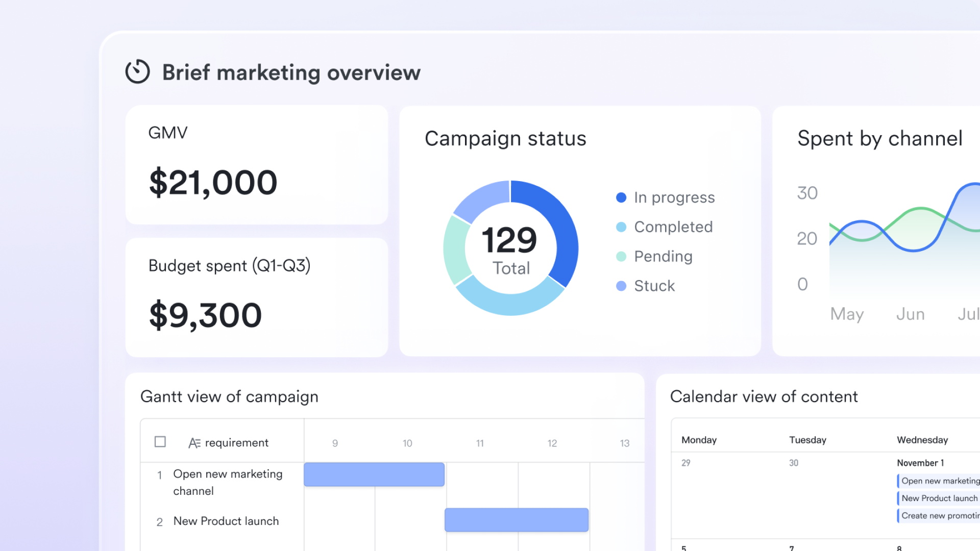Click the clock icon beside Brief marketing overview
Image resolution: width=980 pixels, height=551 pixels.
tap(137, 71)
